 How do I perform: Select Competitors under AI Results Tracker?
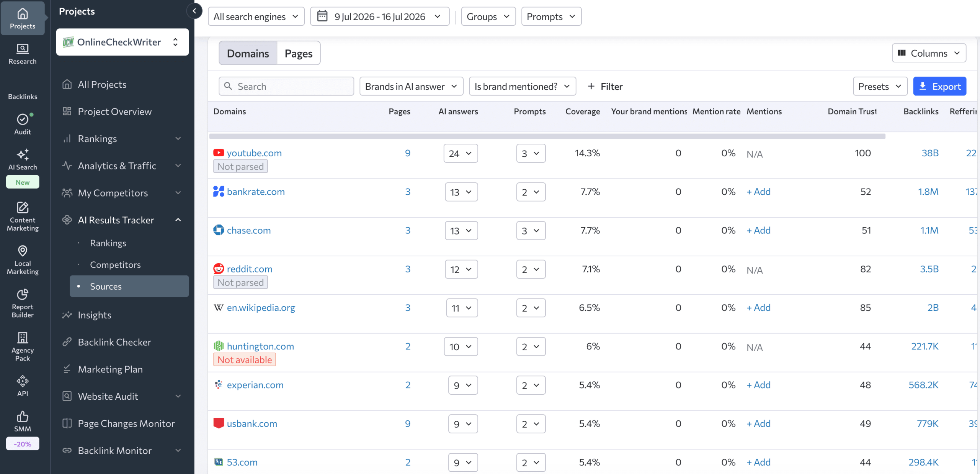115,264
